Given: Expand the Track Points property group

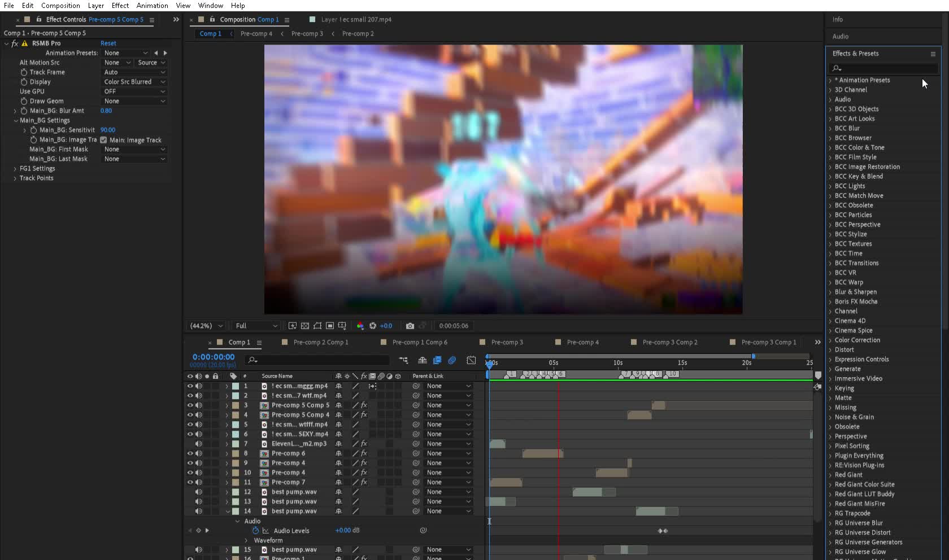Looking at the screenshot, I should pos(15,178).
